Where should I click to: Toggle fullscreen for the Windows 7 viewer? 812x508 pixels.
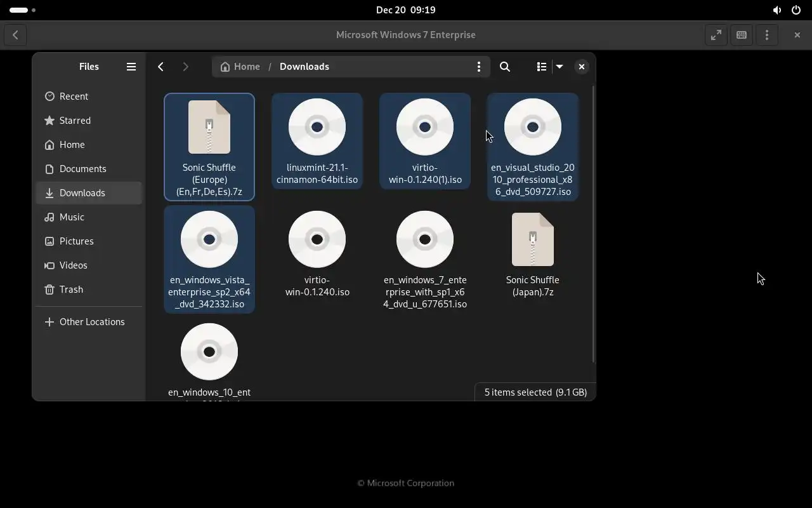[716, 35]
